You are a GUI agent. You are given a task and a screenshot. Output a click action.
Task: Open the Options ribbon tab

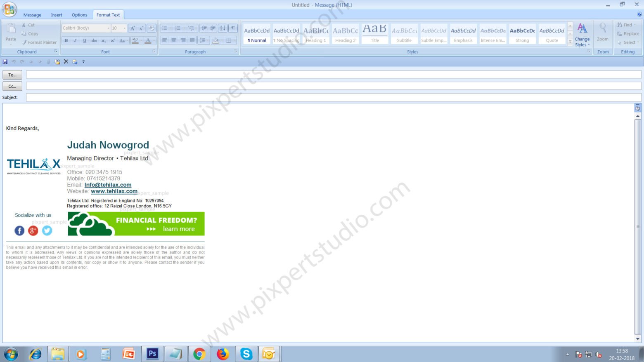[79, 15]
